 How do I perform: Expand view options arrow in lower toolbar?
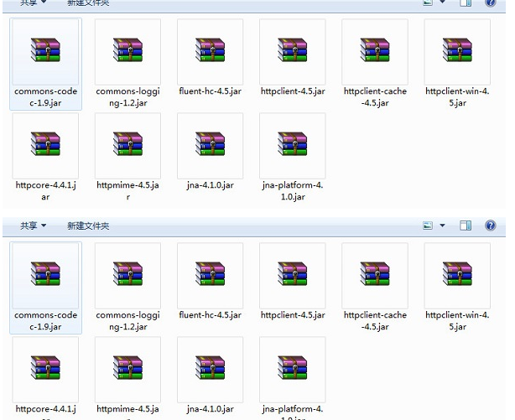[442, 226]
